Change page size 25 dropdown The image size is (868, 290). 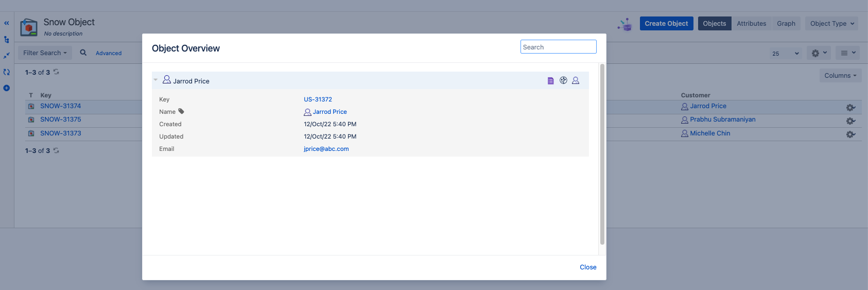pos(785,53)
